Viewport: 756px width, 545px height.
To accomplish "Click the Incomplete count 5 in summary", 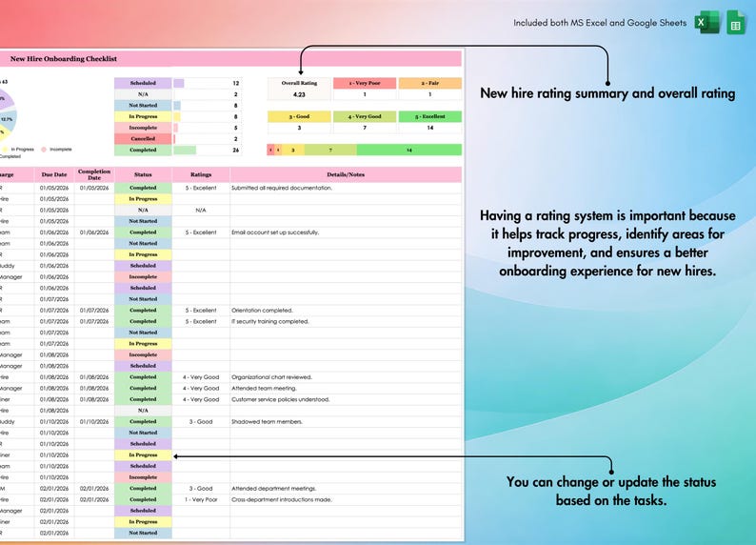I will [236, 128].
